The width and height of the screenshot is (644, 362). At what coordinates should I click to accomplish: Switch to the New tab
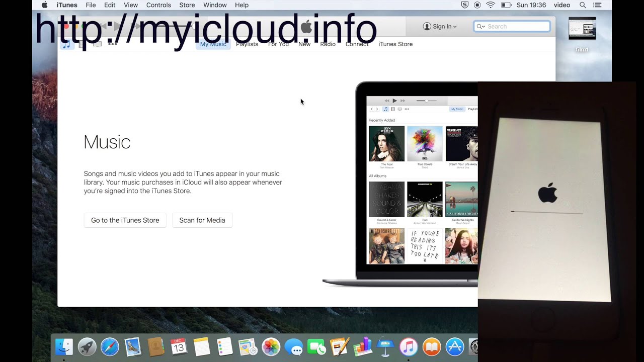pyautogui.click(x=304, y=44)
